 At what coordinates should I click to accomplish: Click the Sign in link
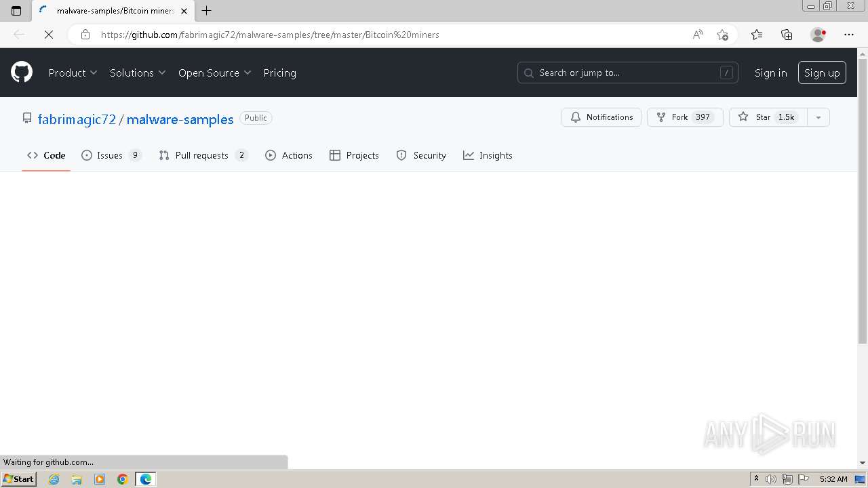770,73
